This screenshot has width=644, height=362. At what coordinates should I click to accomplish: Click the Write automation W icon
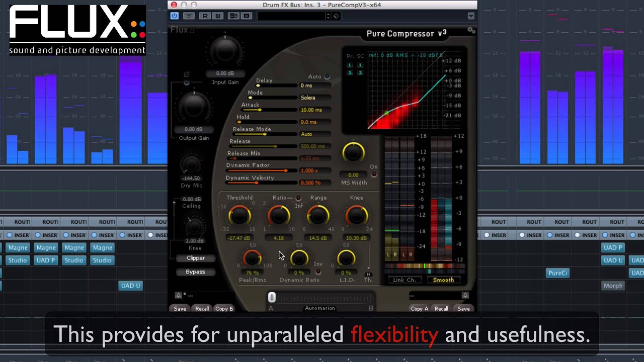coord(217,16)
